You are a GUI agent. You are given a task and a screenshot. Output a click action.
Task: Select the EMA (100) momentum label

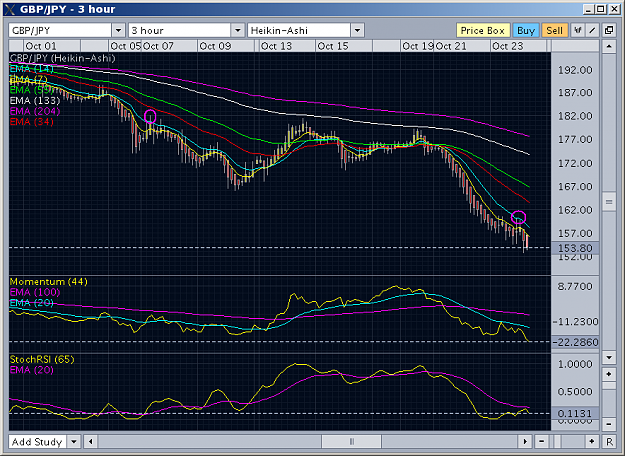[35, 292]
